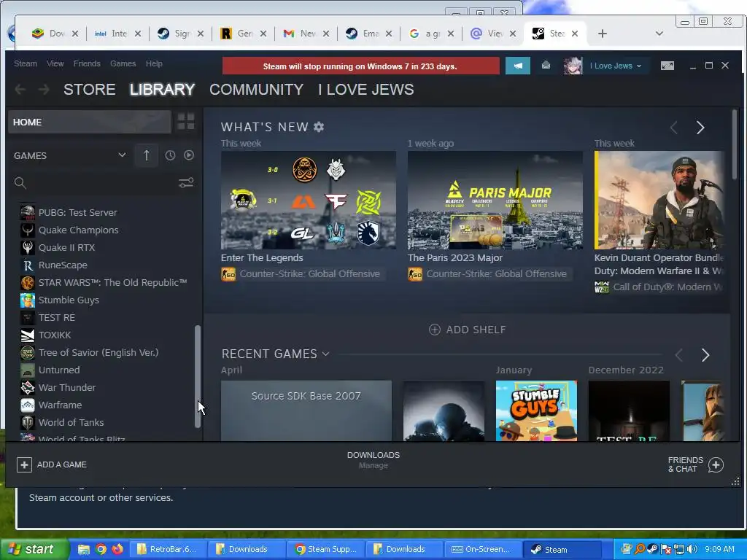Select PUBG: Test Server game icon

(x=28, y=212)
